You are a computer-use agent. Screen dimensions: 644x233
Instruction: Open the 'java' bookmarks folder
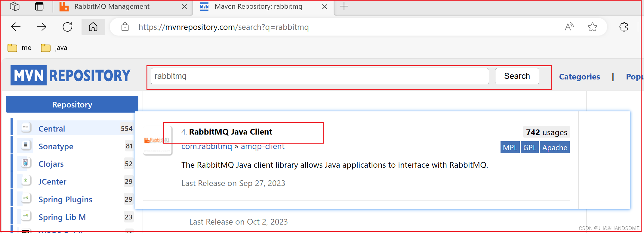[x=54, y=48]
